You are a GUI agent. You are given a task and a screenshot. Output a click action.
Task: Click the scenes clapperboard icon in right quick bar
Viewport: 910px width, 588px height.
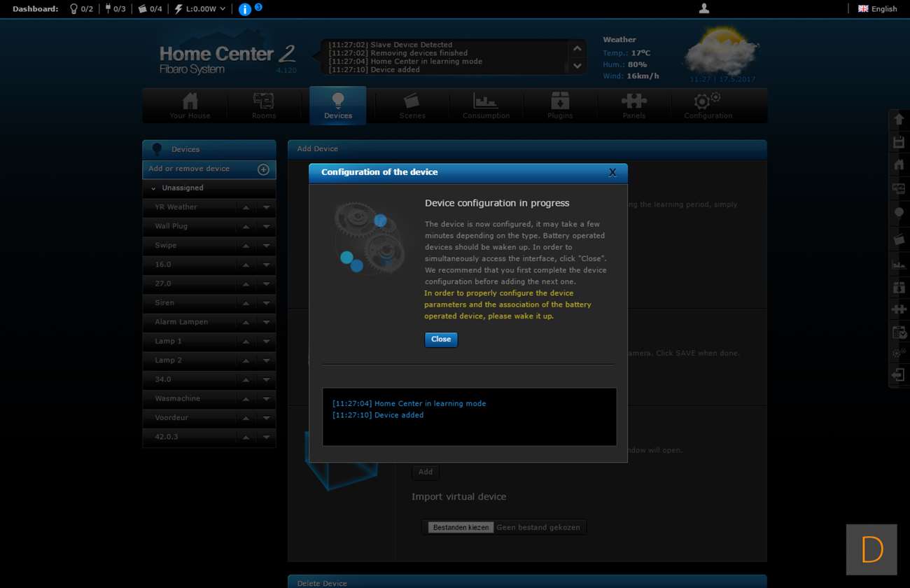pyautogui.click(x=899, y=239)
